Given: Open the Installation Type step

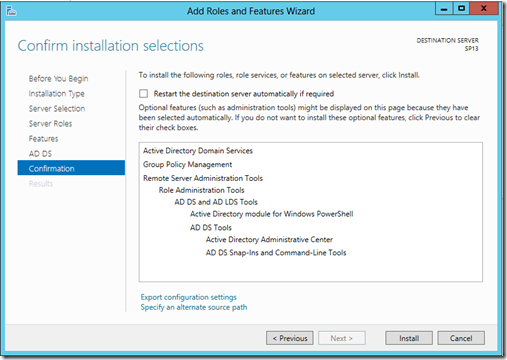Looking at the screenshot, I should (x=56, y=94).
